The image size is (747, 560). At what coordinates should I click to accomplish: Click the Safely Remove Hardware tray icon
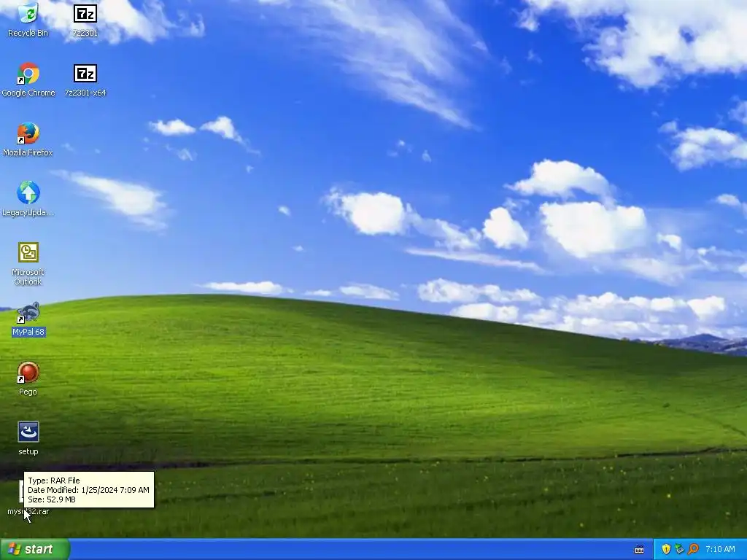[679, 549]
